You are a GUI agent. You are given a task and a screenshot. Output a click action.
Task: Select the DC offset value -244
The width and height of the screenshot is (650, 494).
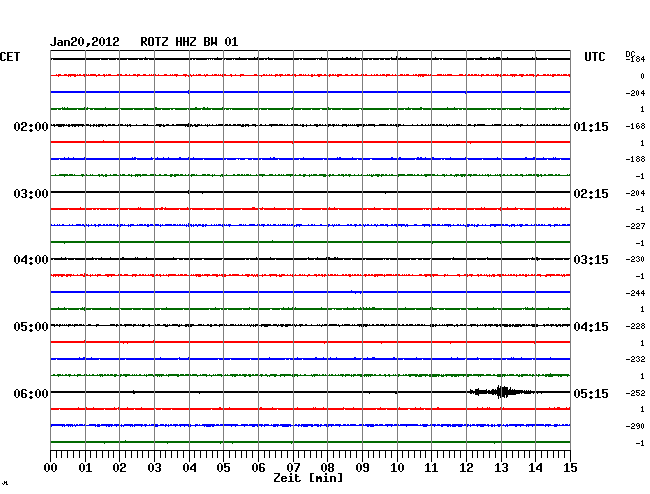635,293
